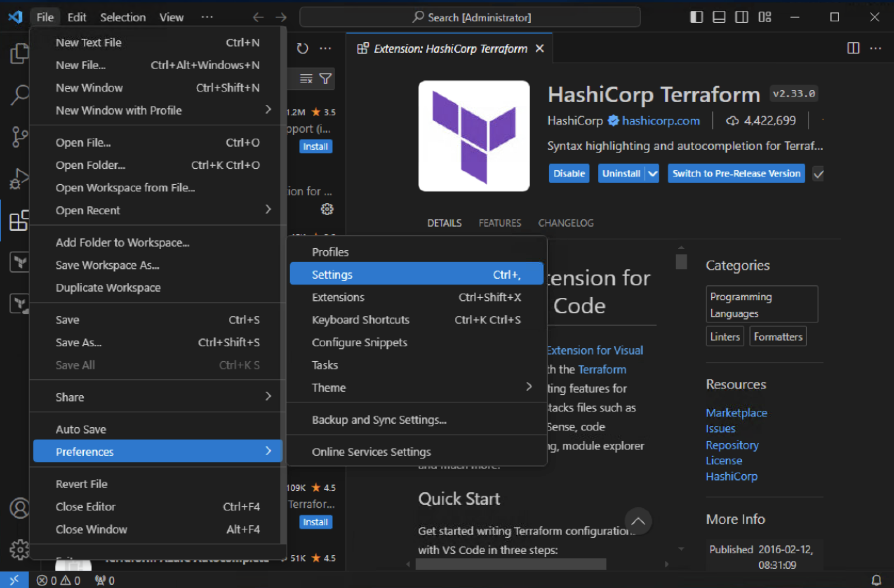Toggle the bottom panel layout button
This screenshot has height=588, width=894.
719,17
